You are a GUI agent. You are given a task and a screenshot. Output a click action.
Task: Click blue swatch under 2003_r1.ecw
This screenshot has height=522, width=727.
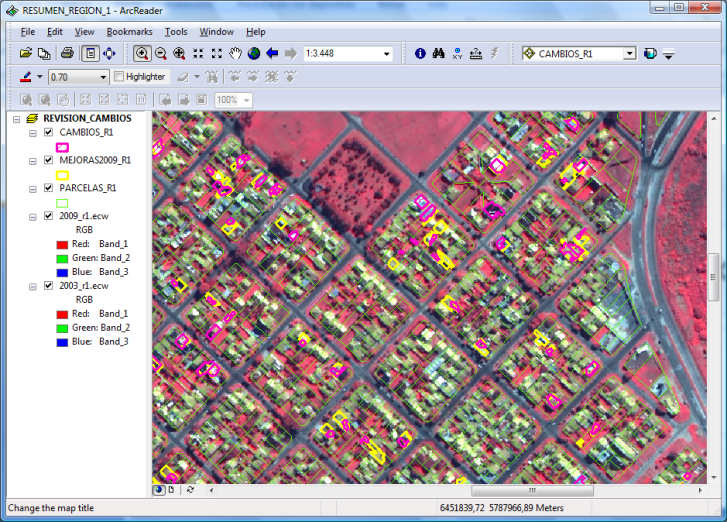(x=62, y=343)
